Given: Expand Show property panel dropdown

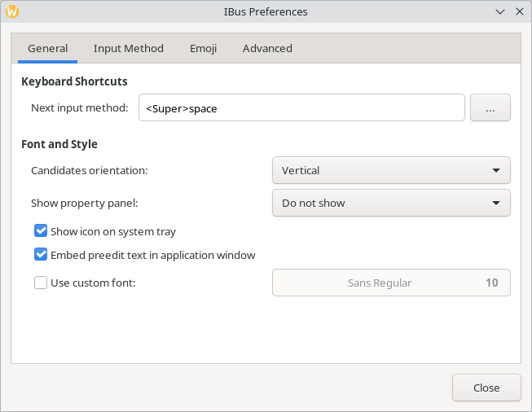Looking at the screenshot, I should (390, 203).
